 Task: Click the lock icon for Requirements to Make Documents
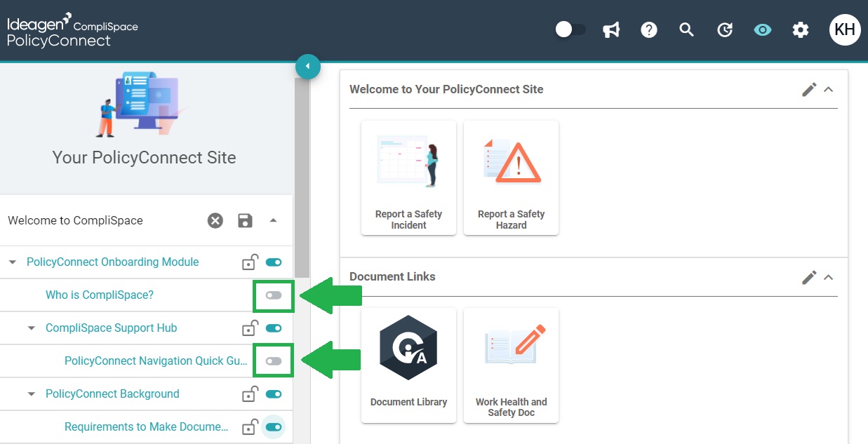[250, 427]
